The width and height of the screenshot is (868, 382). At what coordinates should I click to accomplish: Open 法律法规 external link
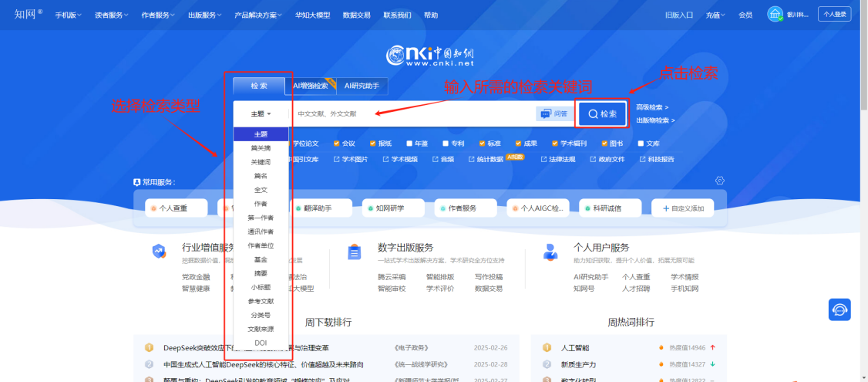click(558, 159)
